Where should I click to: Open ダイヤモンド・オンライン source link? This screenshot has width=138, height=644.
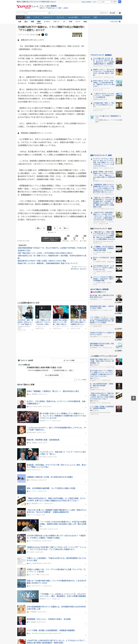[x=79, y=269]
